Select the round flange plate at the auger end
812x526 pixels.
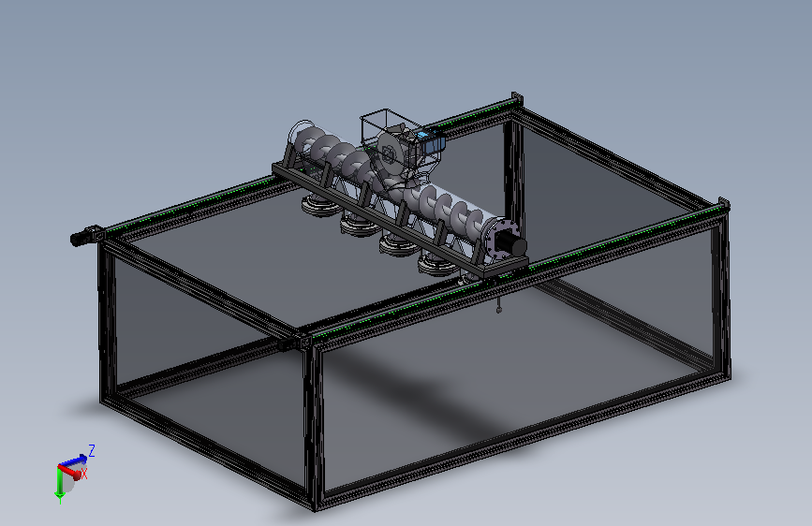point(494,241)
